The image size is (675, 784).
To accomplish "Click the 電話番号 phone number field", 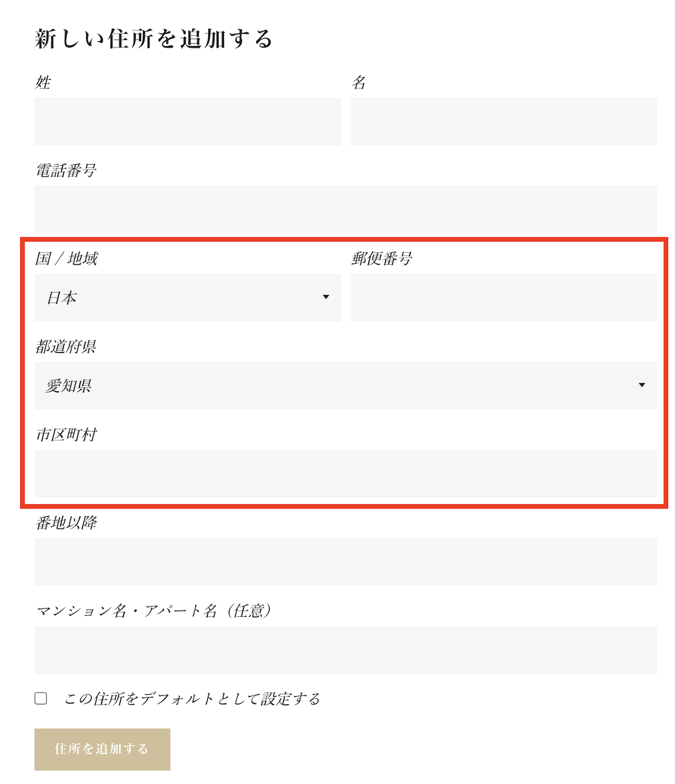I will pos(345,209).
